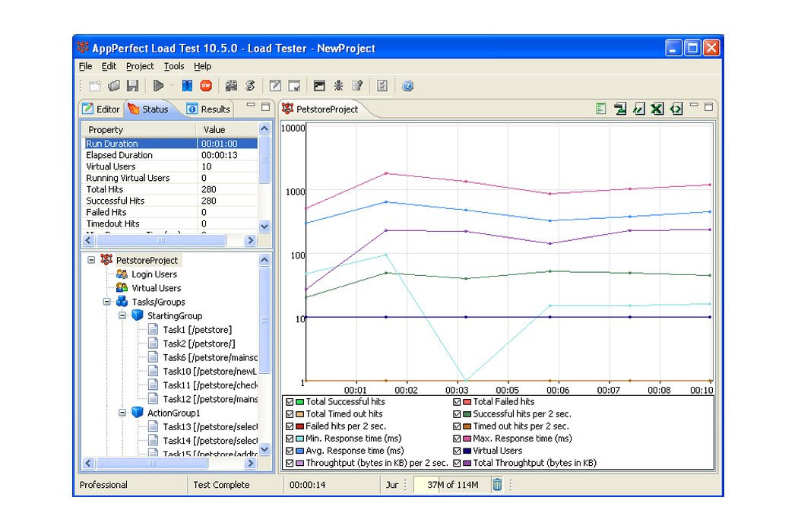Toggle Total Timed out hits checkbox
Image resolution: width=798 pixels, height=532 pixels.
pyautogui.click(x=290, y=414)
